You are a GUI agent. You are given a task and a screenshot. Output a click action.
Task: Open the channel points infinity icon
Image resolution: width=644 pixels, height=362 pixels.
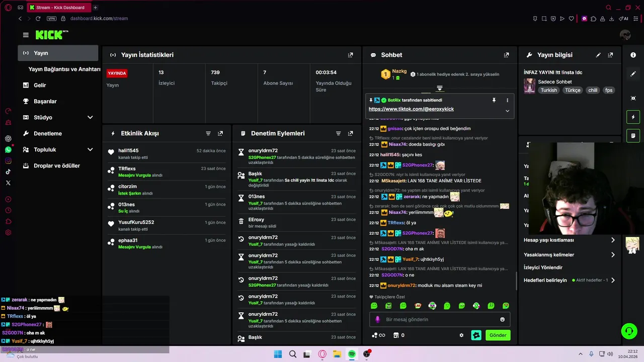[378, 335]
